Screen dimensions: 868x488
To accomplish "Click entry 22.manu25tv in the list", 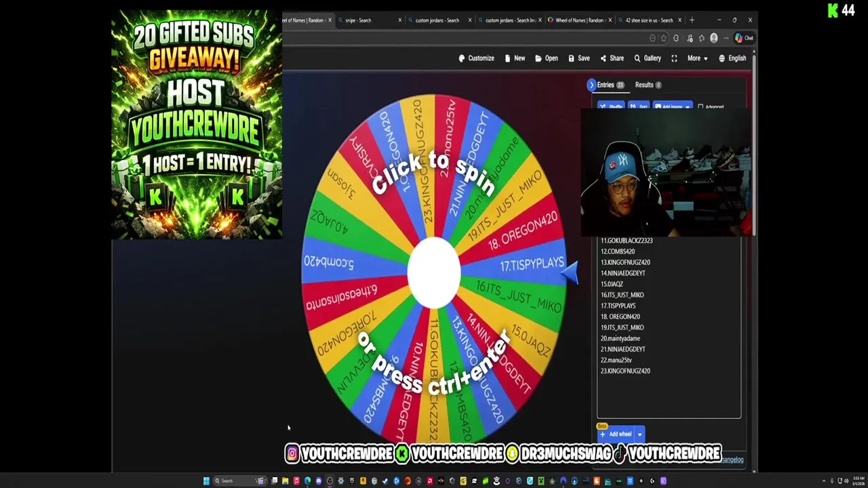I will coord(616,360).
